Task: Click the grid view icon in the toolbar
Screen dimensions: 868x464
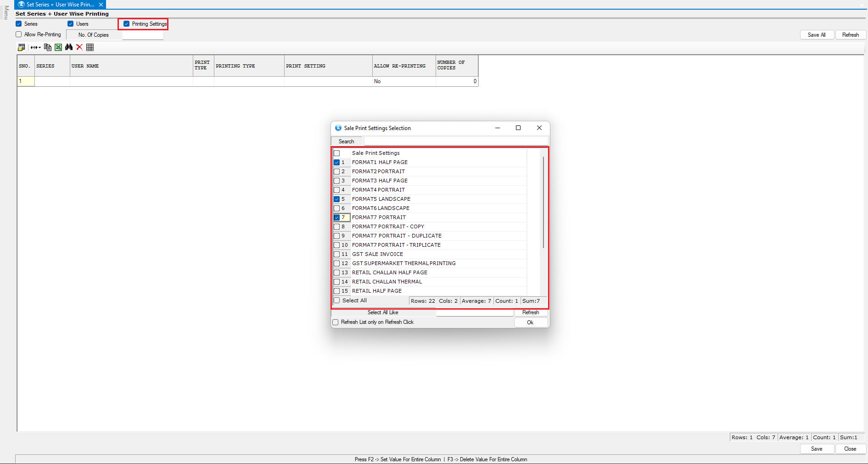Action: tap(90, 47)
